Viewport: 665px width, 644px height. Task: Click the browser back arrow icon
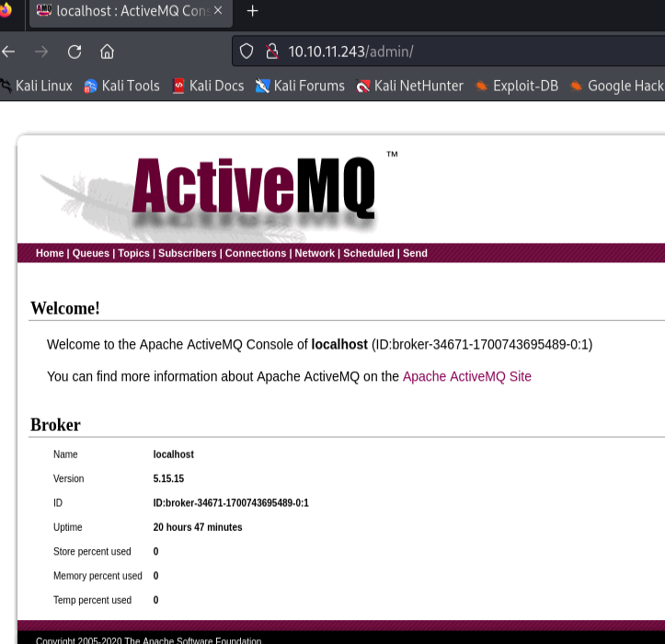(8, 52)
